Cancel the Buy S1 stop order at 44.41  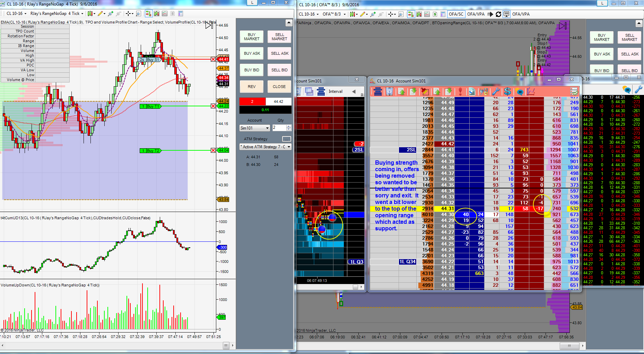213,59
